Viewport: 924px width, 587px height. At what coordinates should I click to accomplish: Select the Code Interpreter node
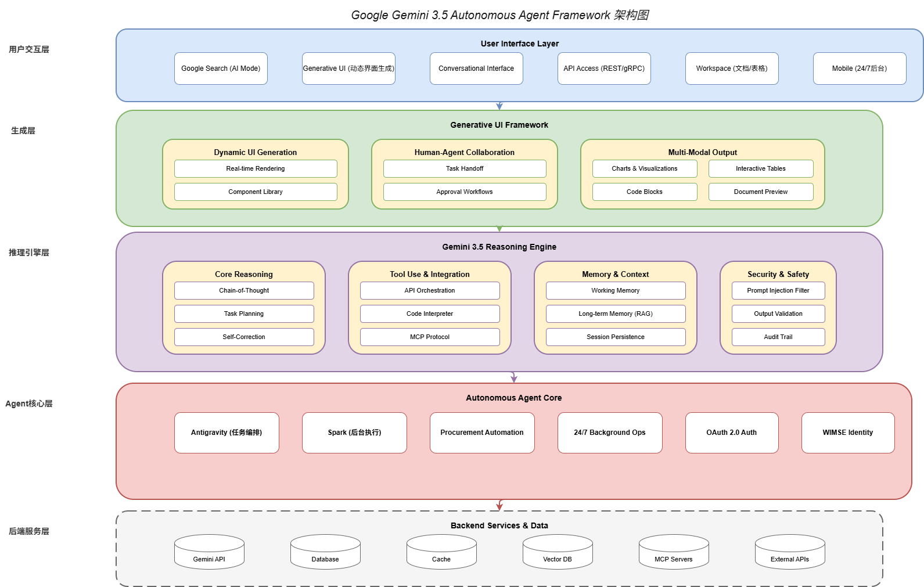[430, 314]
